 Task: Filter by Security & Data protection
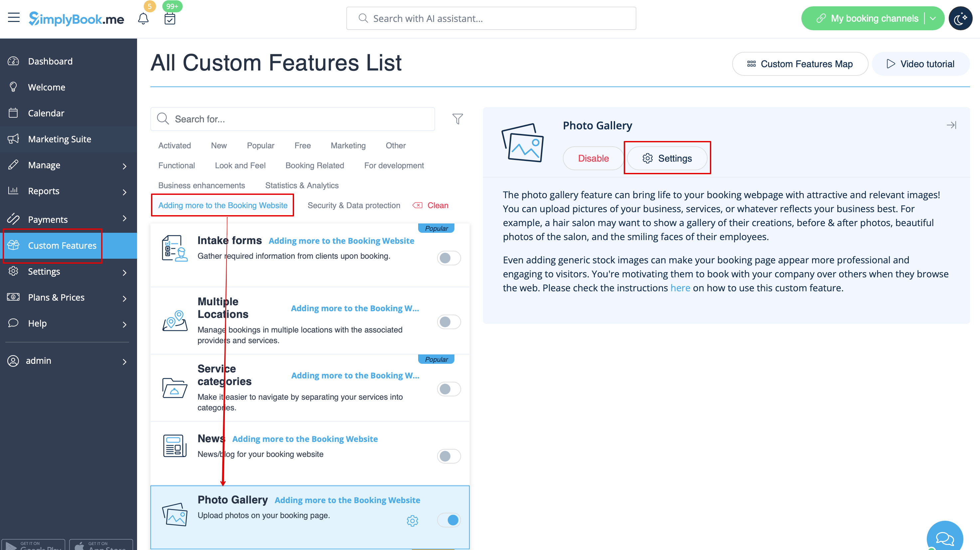click(x=354, y=206)
